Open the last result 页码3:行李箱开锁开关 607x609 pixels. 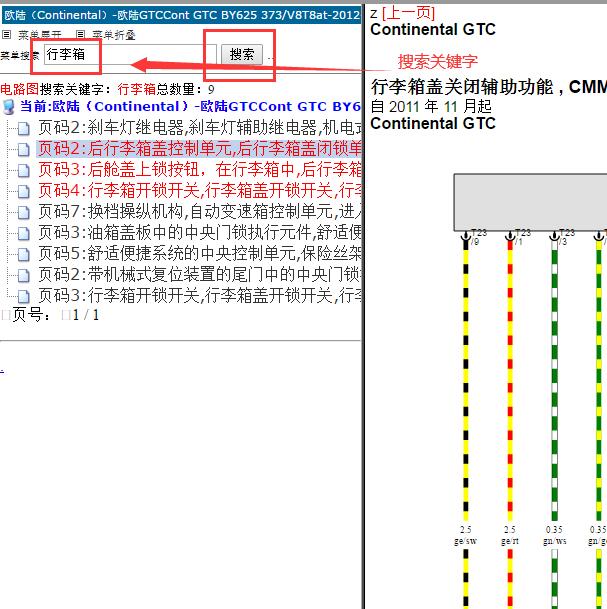pos(200,295)
